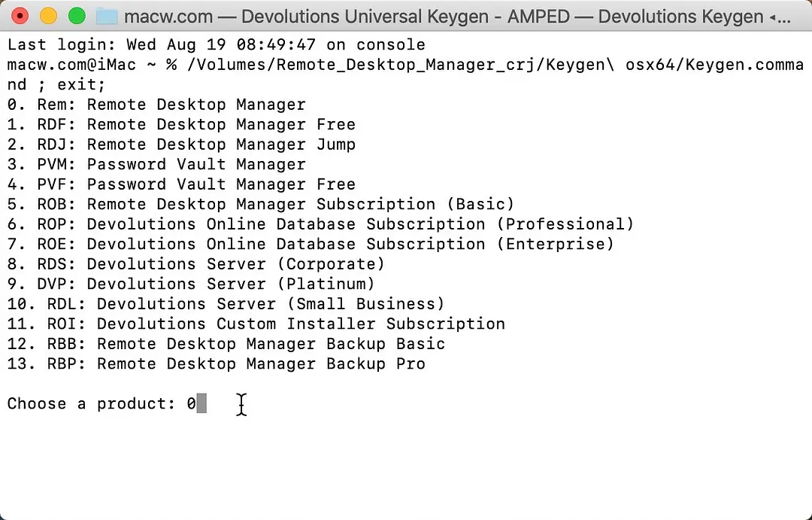Select line '5. ROB' Subscription (Basic)

[261, 204]
